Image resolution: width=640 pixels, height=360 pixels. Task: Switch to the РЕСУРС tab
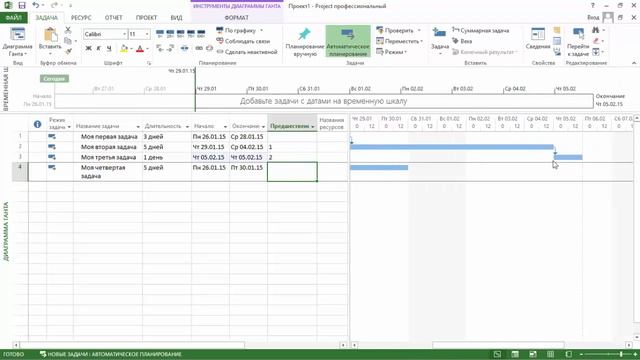coord(81,18)
